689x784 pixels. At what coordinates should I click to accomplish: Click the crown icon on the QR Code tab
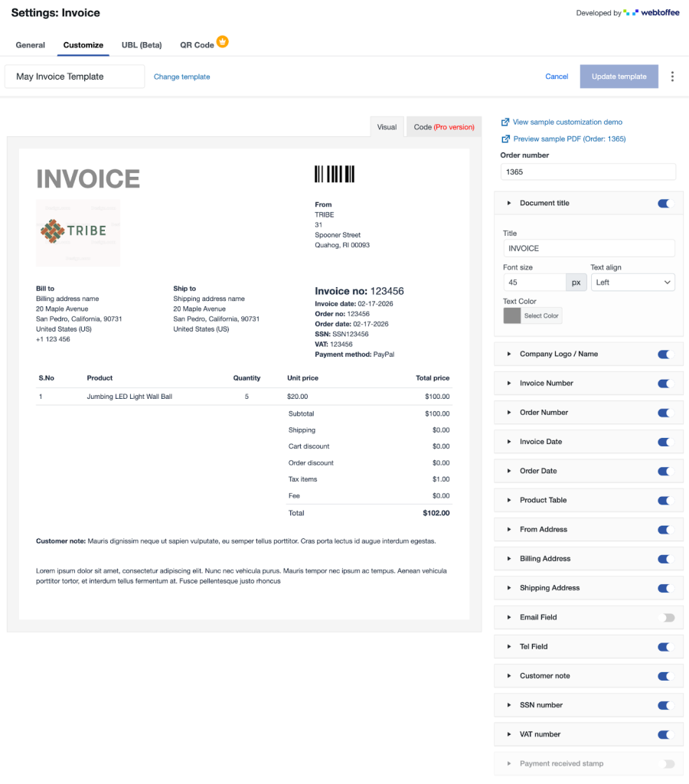click(x=222, y=42)
